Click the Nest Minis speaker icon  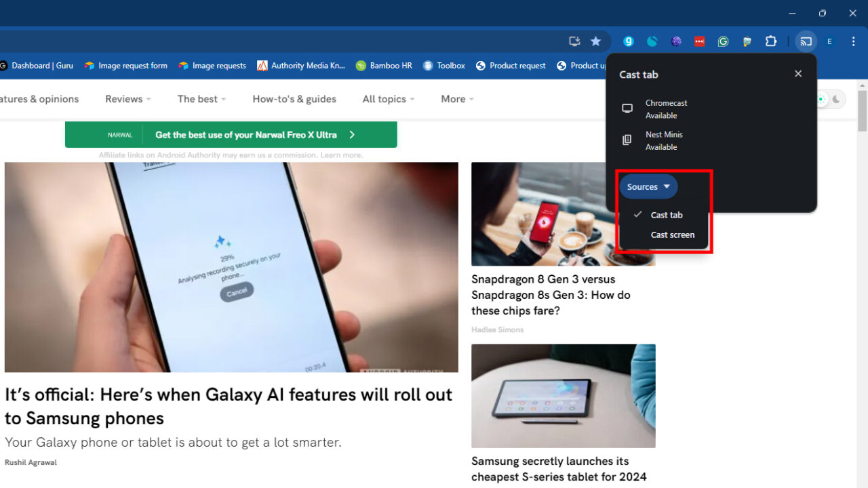[626, 140]
